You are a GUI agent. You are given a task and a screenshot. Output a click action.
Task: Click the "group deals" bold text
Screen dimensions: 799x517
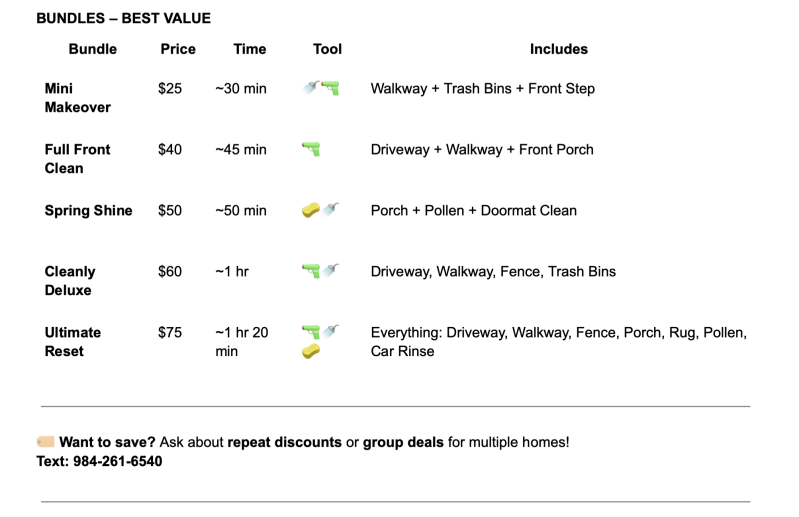click(403, 442)
